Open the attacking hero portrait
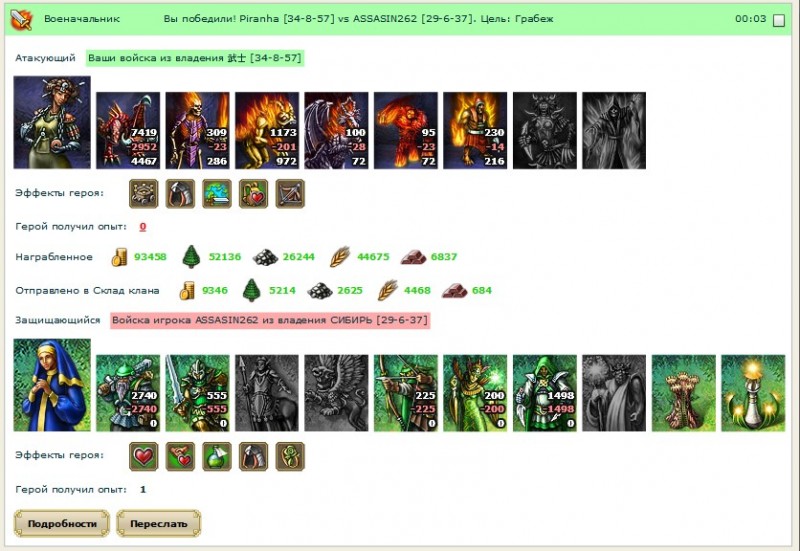800x551 pixels. click(x=52, y=122)
